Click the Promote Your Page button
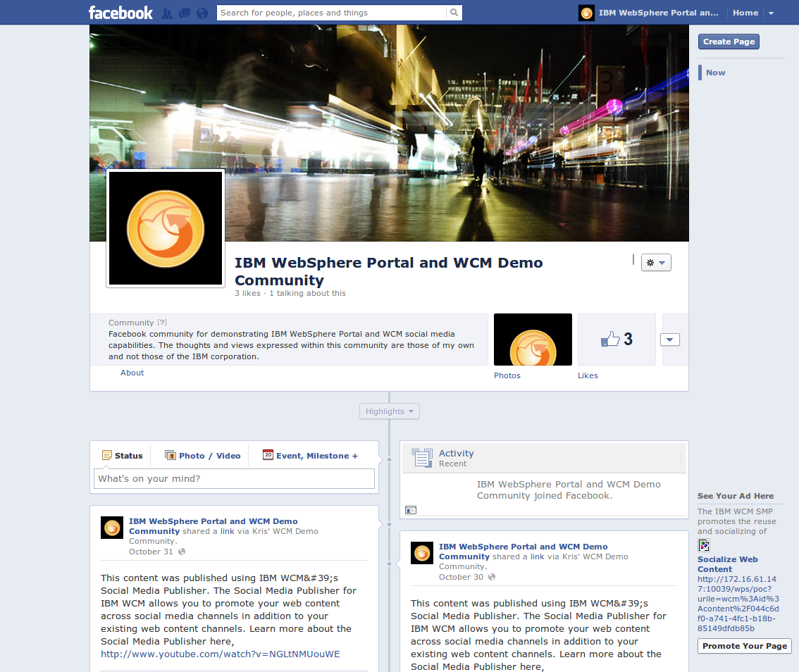The image size is (799, 672). pos(745,646)
